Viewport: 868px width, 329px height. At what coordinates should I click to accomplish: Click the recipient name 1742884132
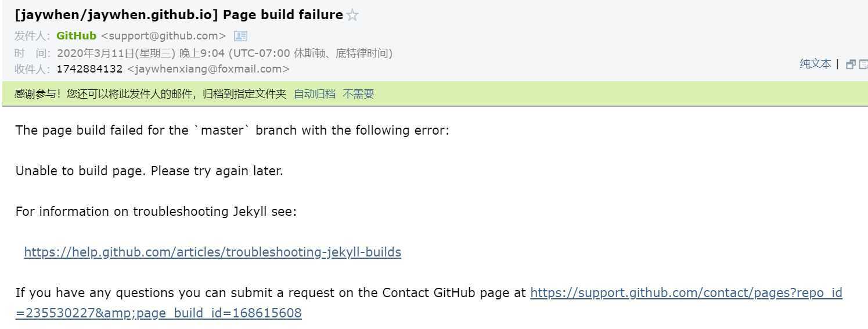89,69
